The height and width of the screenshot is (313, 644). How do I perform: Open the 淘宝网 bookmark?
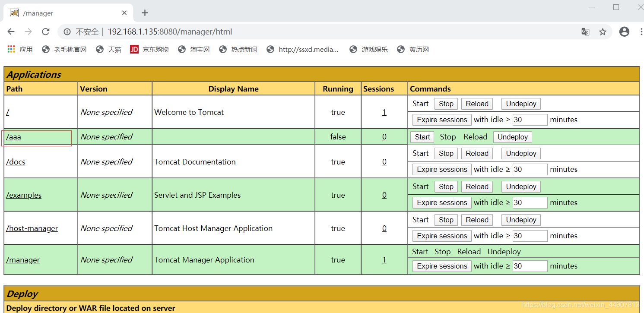pyautogui.click(x=194, y=49)
